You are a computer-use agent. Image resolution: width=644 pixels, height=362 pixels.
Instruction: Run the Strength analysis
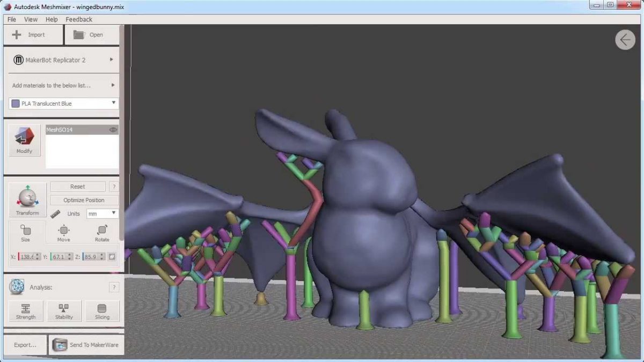pos(26,311)
